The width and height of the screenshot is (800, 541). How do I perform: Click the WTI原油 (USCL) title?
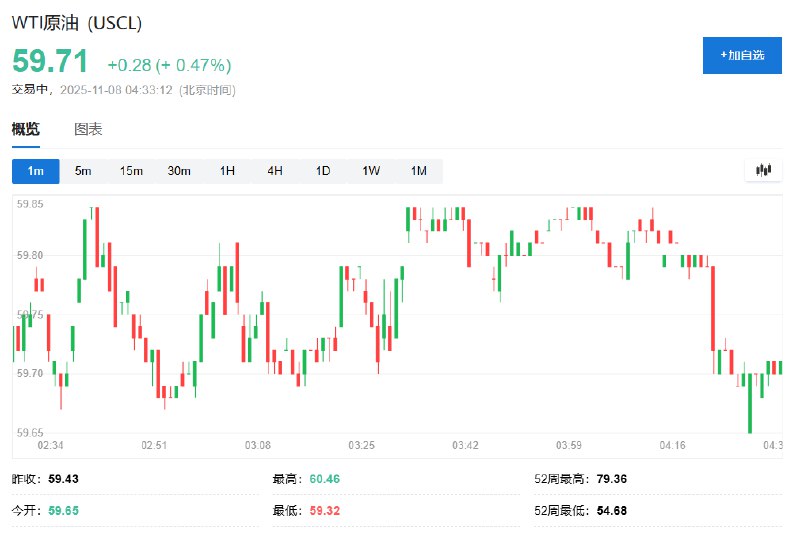77,23
